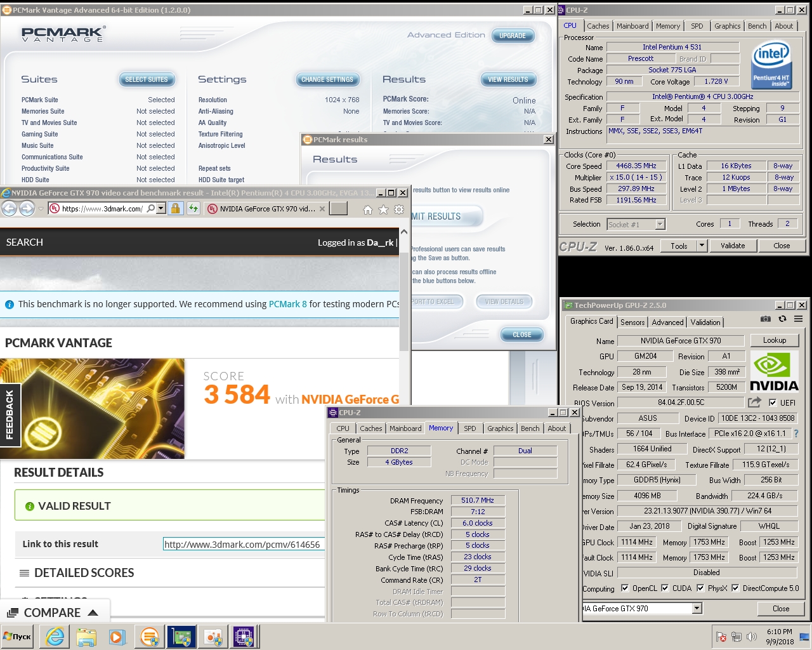812x650 pixels.
Task: Launch Windows Media Player from taskbar
Action: click(x=117, y=637)
